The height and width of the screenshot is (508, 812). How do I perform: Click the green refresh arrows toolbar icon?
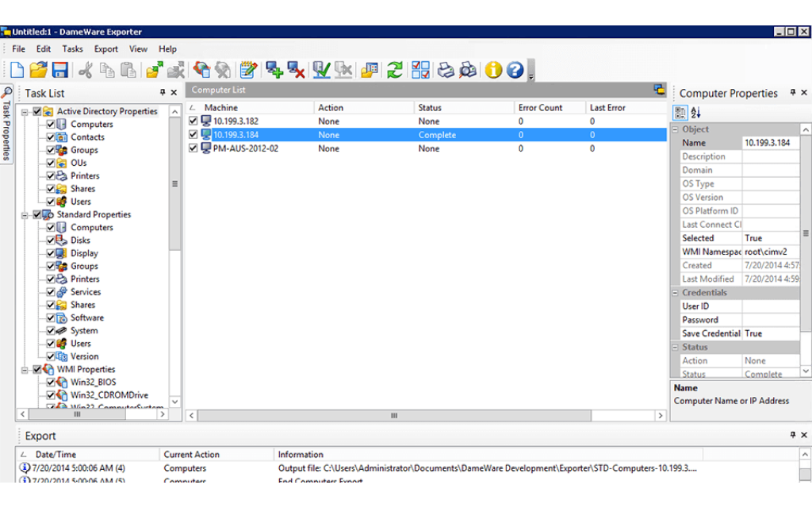[394, 71]
